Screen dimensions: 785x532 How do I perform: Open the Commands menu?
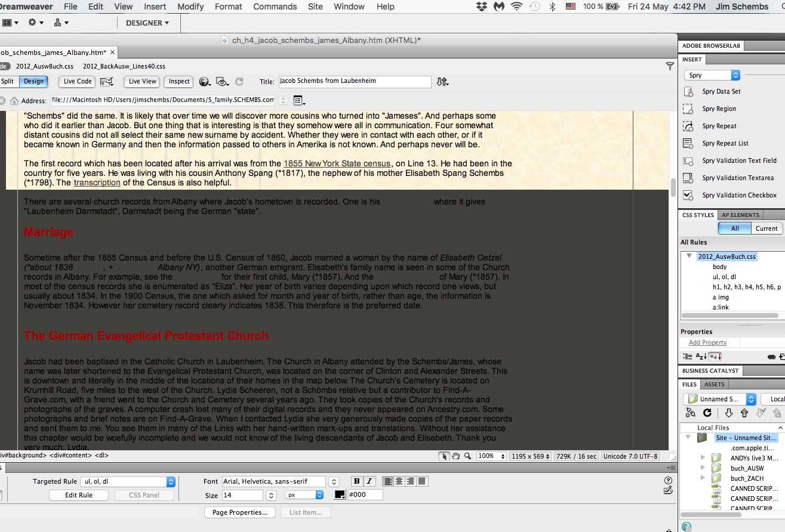pos(275,7)
